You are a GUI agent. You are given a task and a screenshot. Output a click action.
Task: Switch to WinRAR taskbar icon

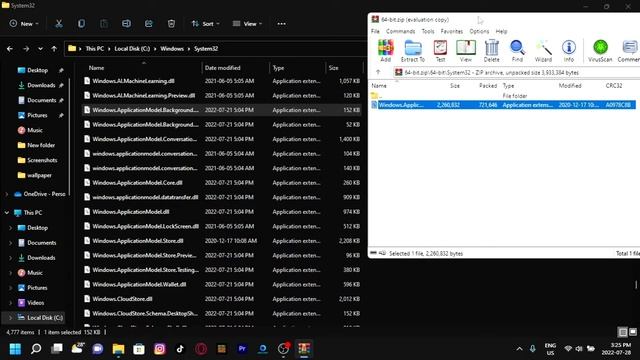(x=304, y=349)
